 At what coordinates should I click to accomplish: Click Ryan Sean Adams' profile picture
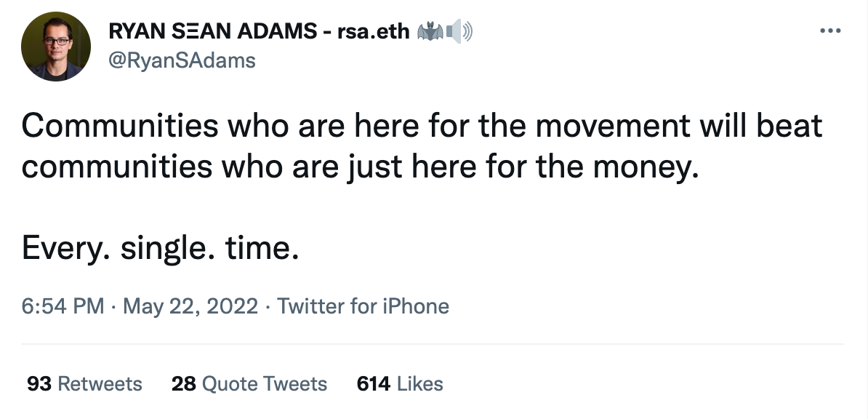56,47
